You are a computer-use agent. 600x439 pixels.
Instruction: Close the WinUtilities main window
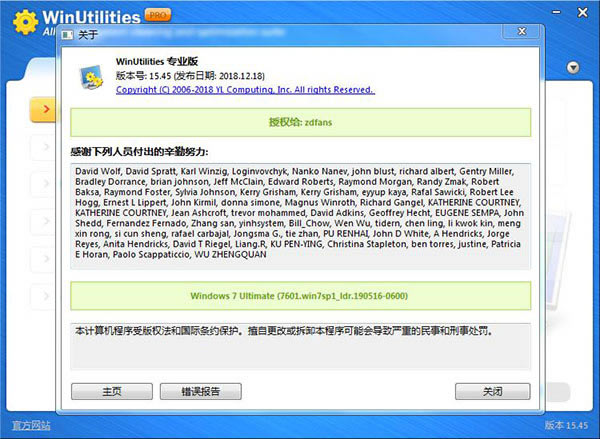point(582,12)
